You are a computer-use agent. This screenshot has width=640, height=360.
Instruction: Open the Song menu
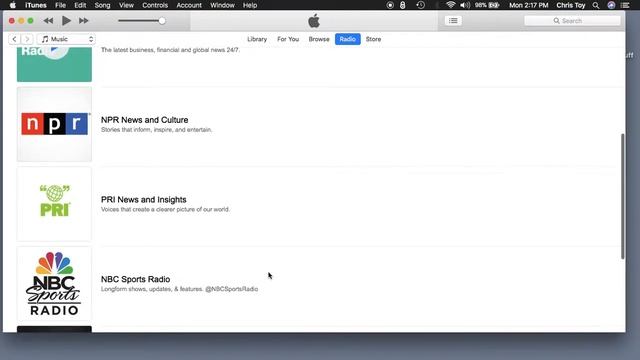tap(102, 5)
